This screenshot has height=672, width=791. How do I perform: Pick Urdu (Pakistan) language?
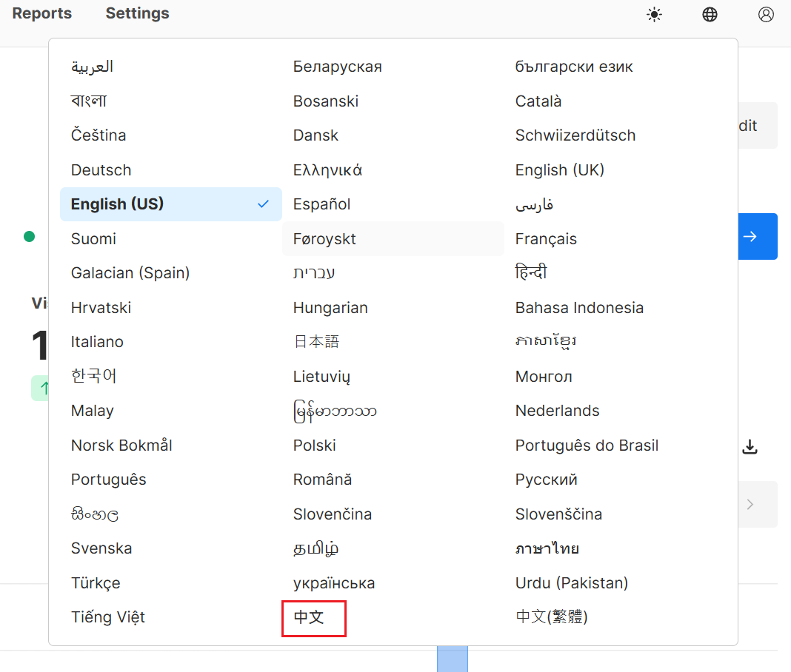tap(571, 583)
